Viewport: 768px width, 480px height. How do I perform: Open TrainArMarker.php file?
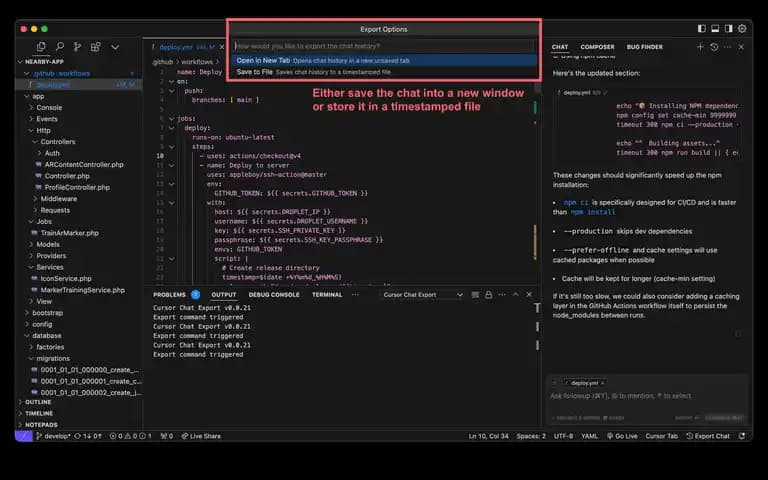coord(69,233)
